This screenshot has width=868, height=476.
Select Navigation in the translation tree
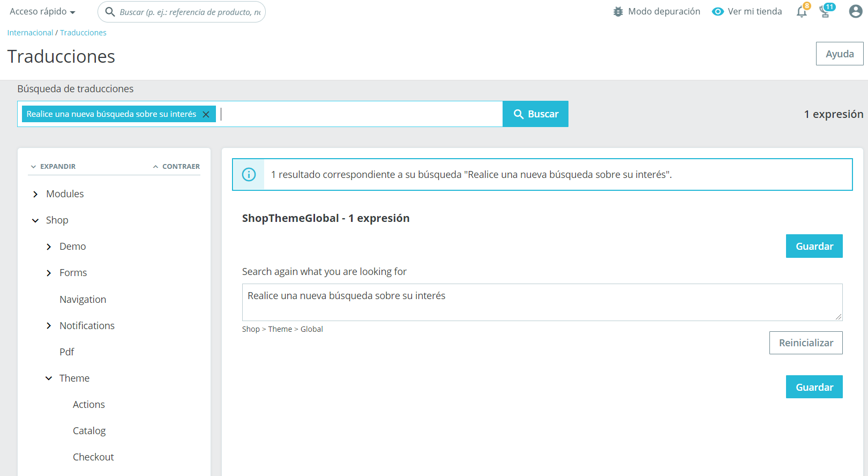(83, 300)
